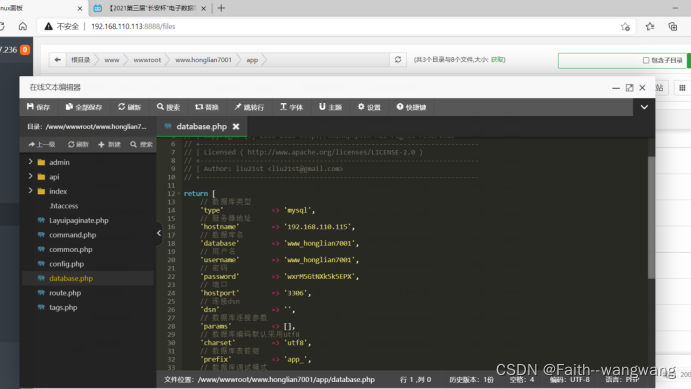Open the 设置 editor settings
The width and height of the screenshot is (691, 389).
click(x=369, y=107)
